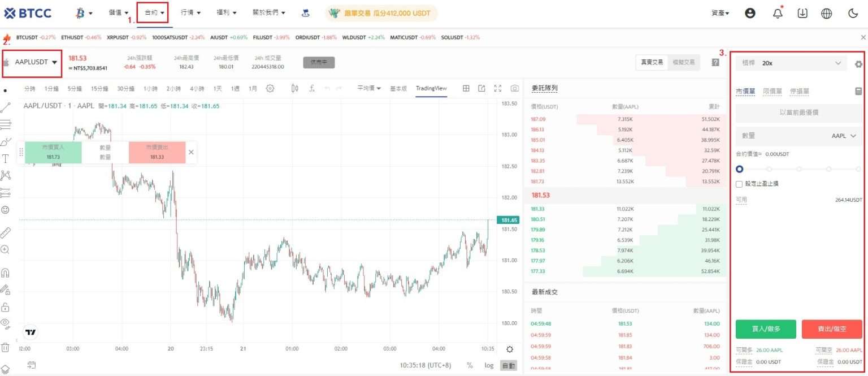Enable 設定止盈止損 checkbox
This screenshot has height=376, width=868.
coord(739,183)
